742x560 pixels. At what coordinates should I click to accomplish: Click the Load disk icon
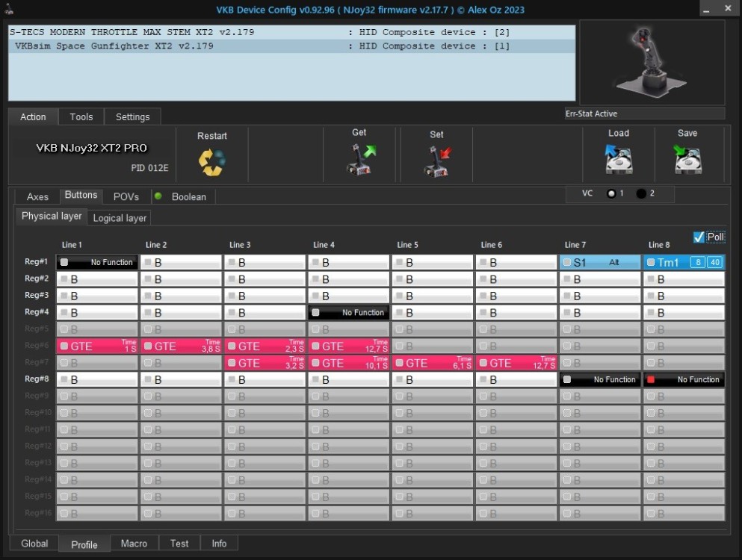click(619, 159)
